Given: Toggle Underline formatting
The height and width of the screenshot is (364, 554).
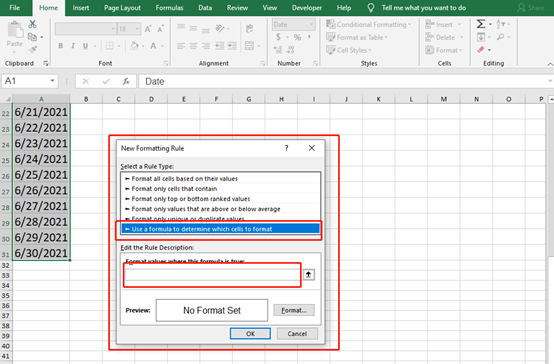Looking at the screenshot, I should click(85, 46).
